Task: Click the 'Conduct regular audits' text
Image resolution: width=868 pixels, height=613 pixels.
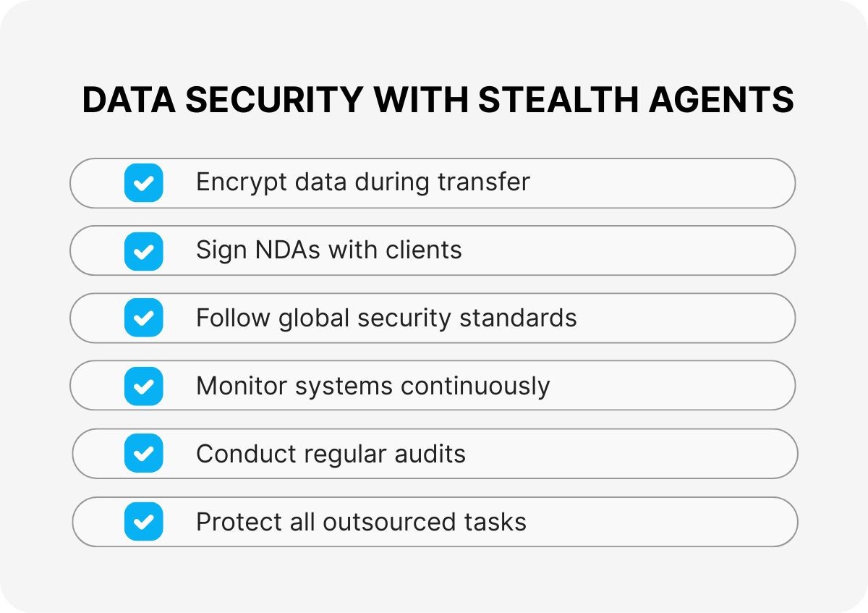Action: click(x=331, y=454)
